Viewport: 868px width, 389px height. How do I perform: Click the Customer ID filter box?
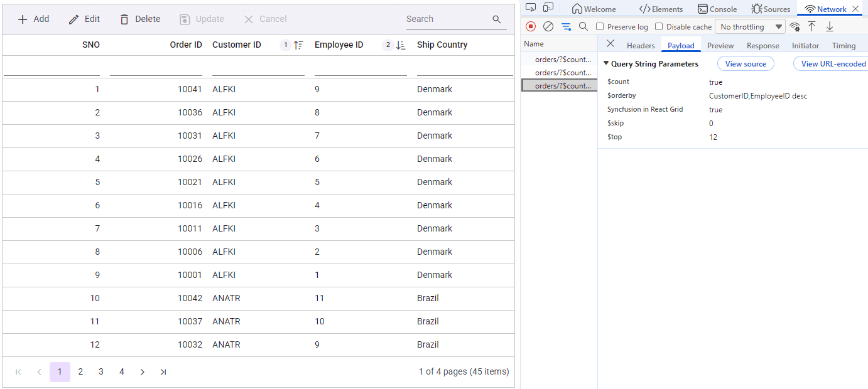(258, 67)
